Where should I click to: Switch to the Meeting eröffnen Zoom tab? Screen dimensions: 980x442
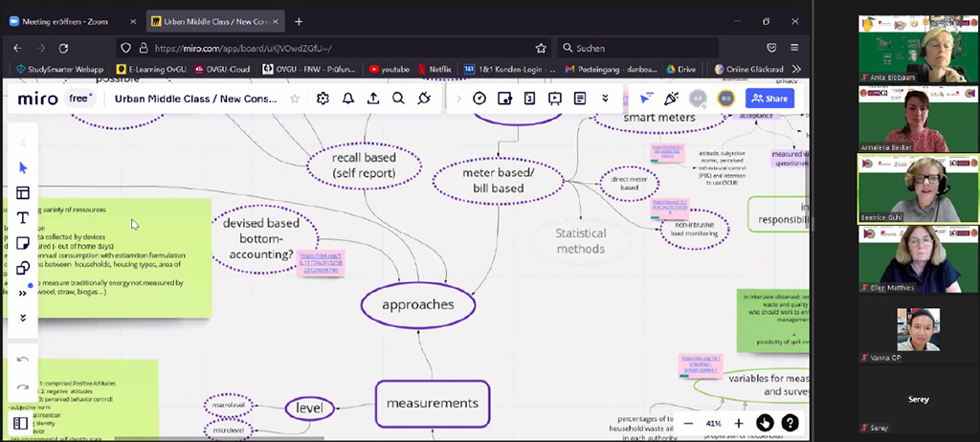[65, 21]
